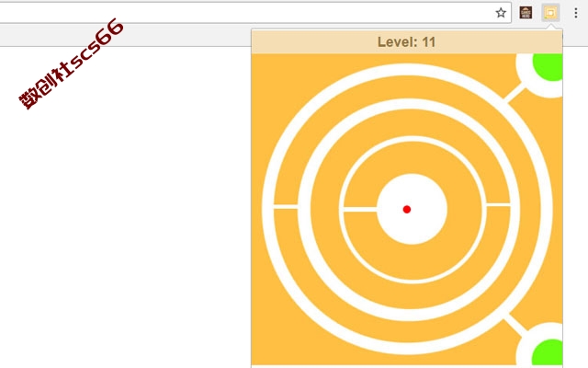Open the orange maze game extension icon

pos(550,13)
